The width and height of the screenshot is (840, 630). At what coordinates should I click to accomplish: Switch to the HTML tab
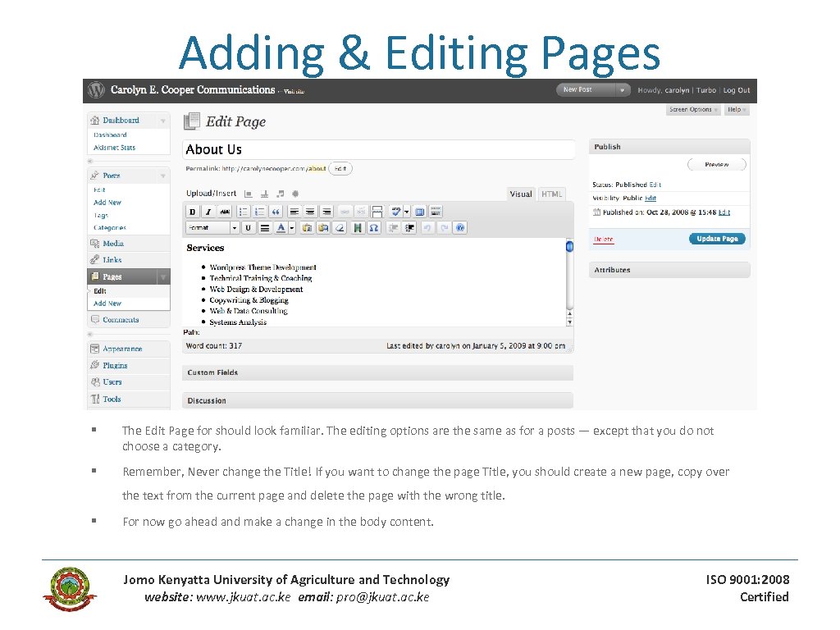pos(551,194)
